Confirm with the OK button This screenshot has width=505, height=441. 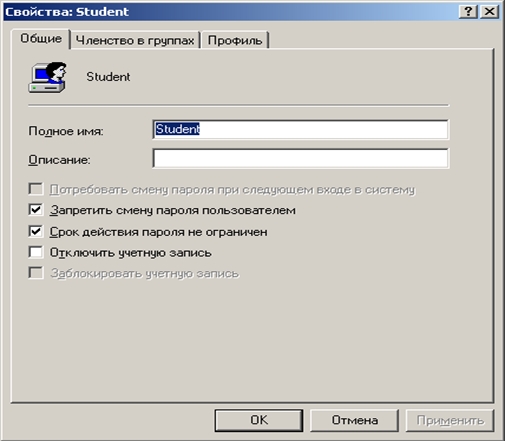[259, 420]
